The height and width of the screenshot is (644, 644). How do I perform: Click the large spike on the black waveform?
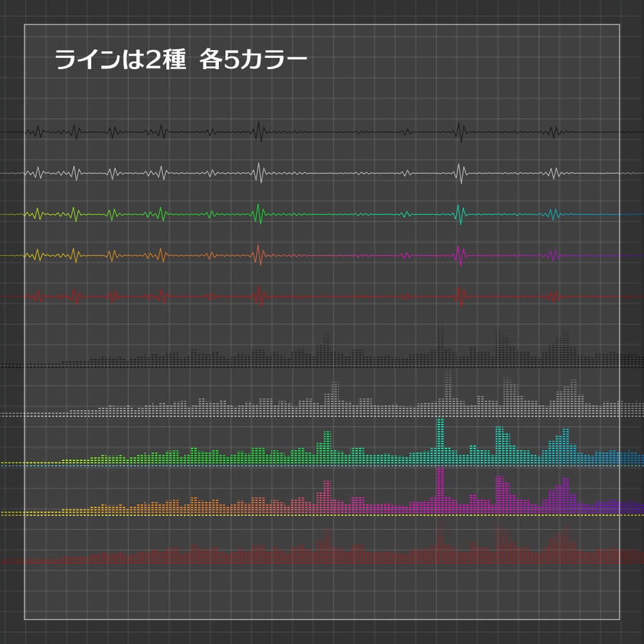(x=257, y=126)
